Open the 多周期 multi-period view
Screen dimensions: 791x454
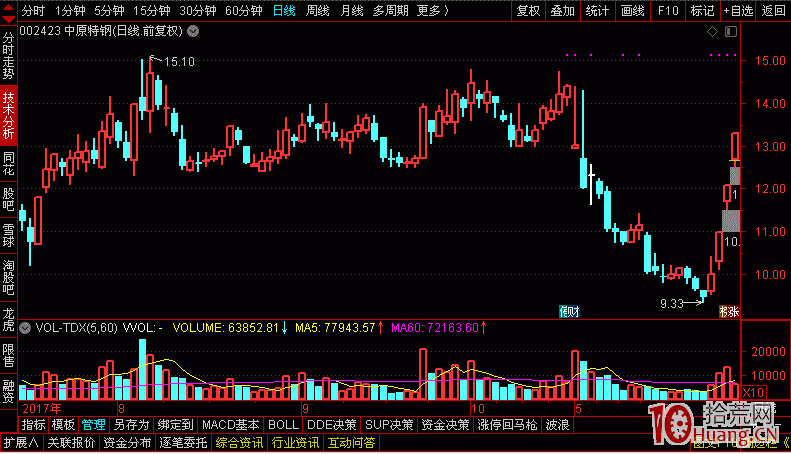pos(390,11)
